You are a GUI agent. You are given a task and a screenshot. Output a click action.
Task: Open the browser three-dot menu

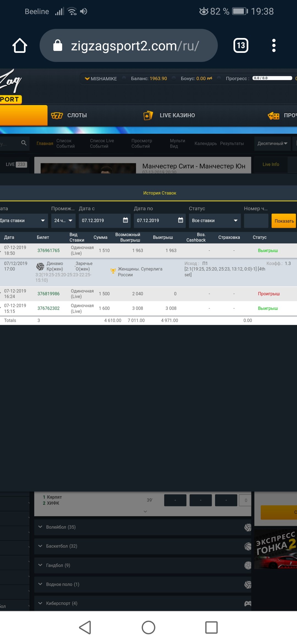[274, 45]
